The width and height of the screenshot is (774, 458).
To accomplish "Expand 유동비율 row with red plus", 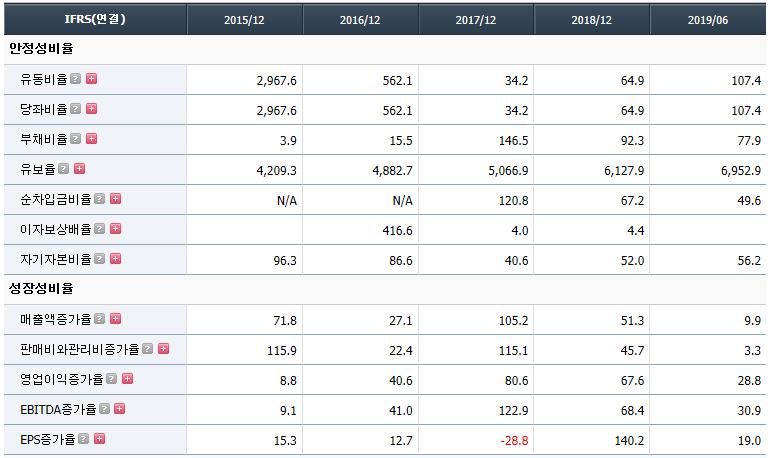I will click(x=91, y=78).
